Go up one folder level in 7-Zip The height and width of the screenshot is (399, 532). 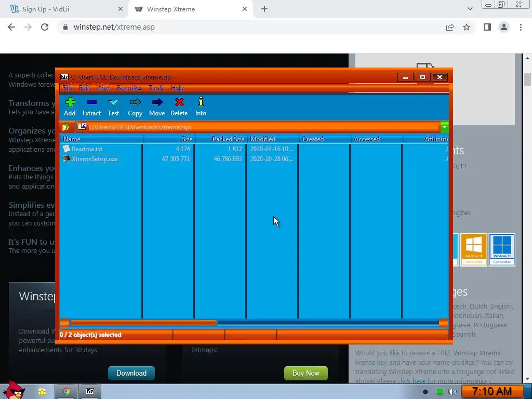tap(66, 127)
